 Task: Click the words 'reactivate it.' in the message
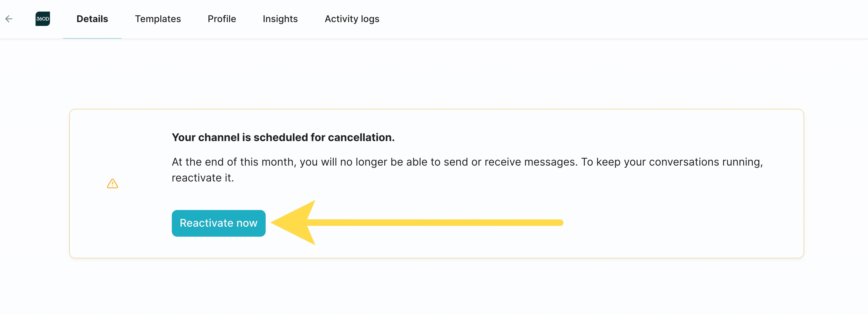tap(202, 178)
